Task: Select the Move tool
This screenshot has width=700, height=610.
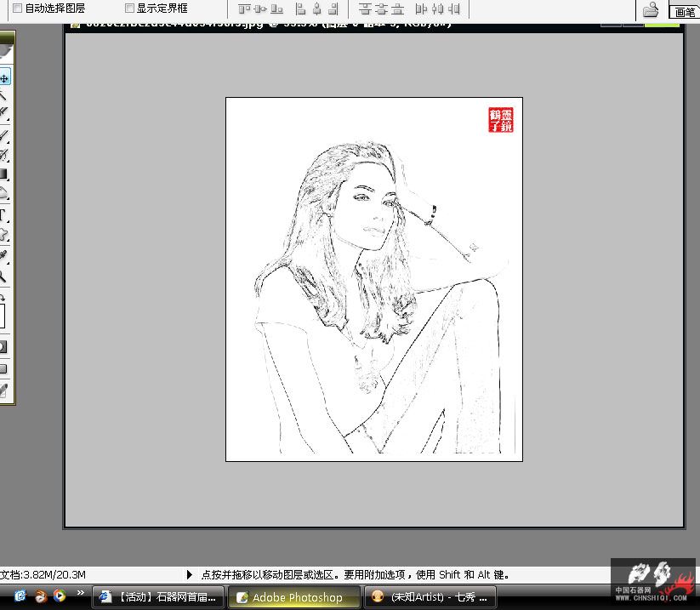Action: click(x=4, y=78)
